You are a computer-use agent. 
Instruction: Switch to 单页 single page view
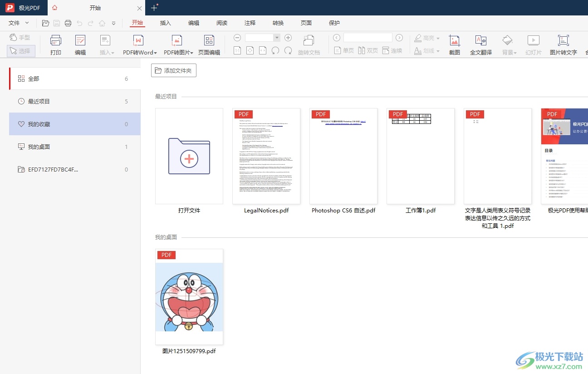coord(343,50)
